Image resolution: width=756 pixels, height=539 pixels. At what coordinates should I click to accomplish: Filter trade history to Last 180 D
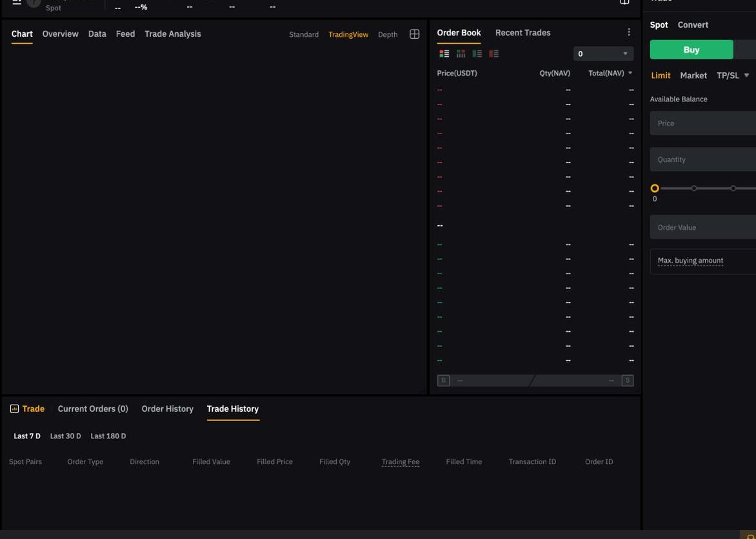click(x=108, y=436)
